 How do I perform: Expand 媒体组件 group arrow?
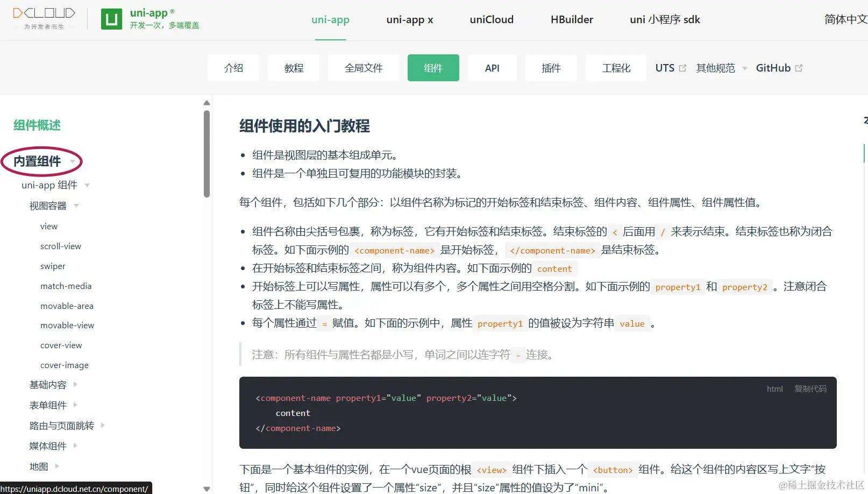(x=75, y=446)
